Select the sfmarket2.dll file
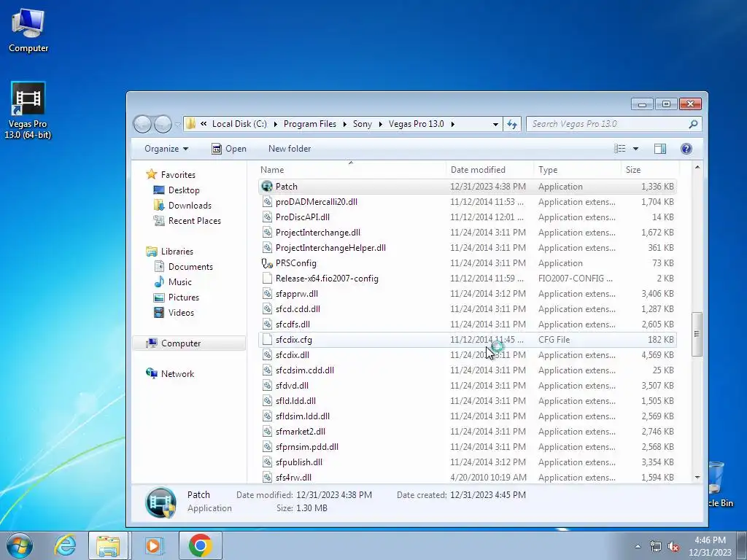Viewport: 747px width, 560px height. [x=467, y=432]
